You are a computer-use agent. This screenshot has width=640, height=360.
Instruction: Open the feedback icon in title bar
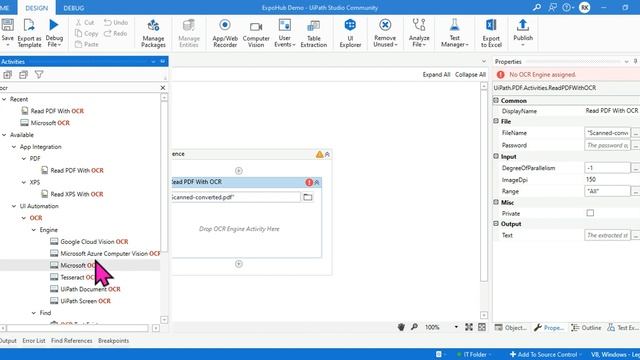[552, 7]
